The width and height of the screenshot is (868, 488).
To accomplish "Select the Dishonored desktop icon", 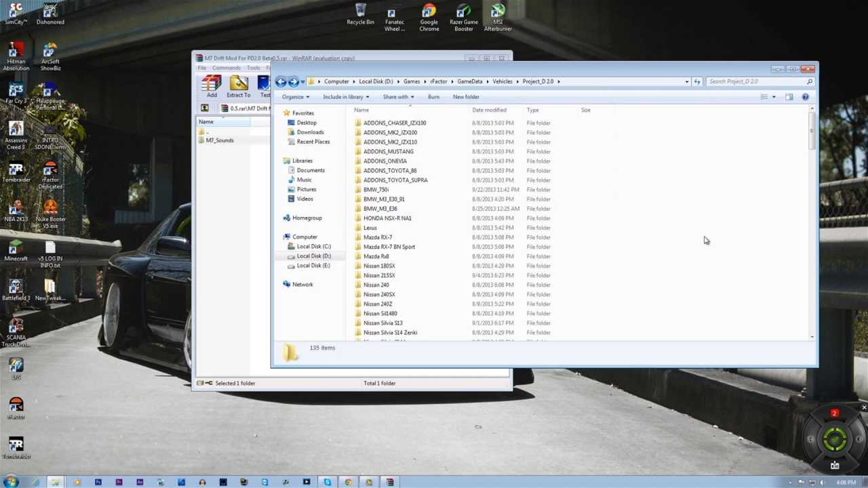I will point(50,14).
